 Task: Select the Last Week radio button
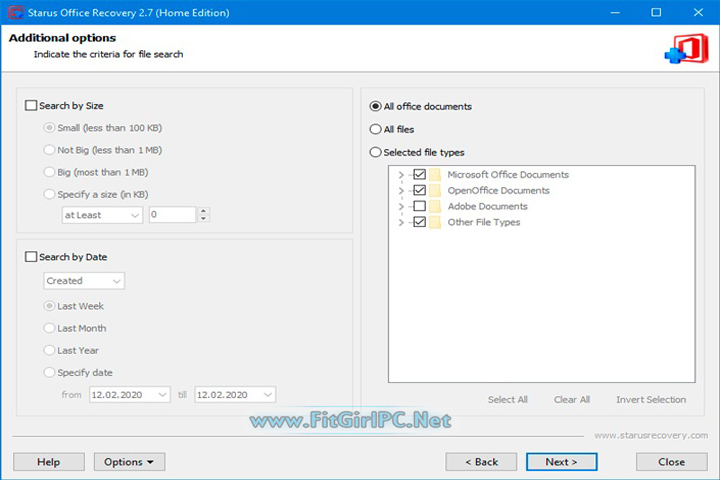(x=49, y=306)
